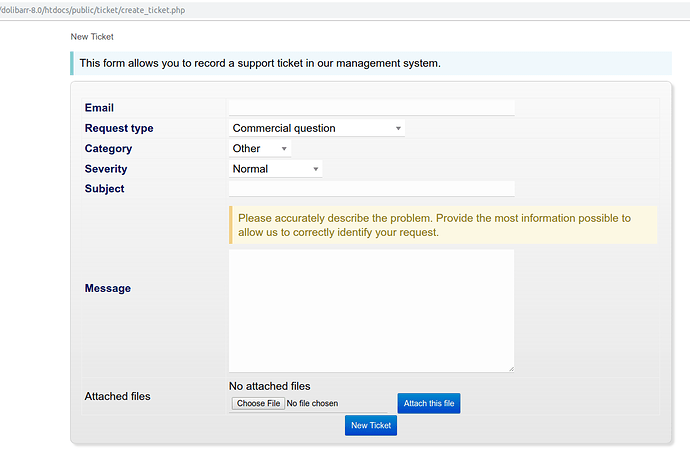
Task: Click the Request type dropdown arrow
Action: click(x=398, y=128)
